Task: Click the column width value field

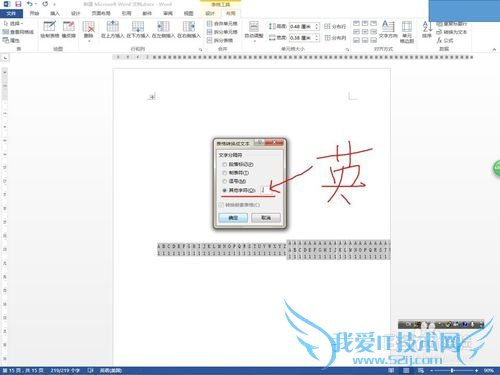Action: click(302, 38)
